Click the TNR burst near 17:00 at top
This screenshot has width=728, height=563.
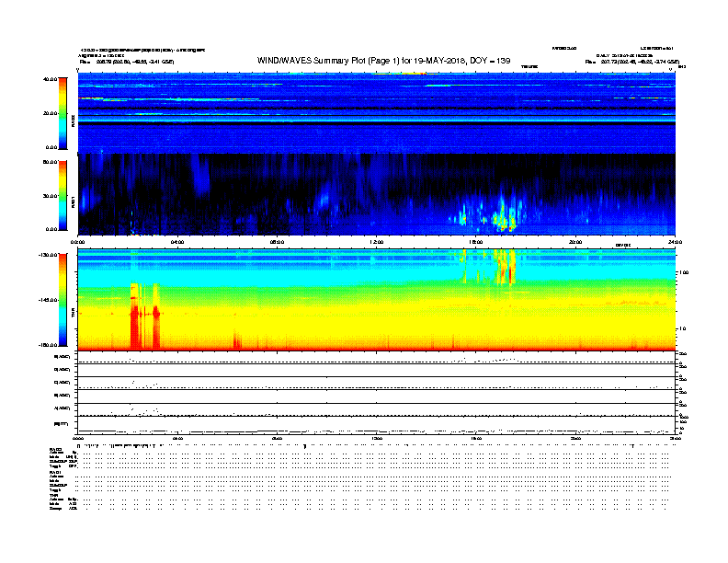(x=506, y=266)
